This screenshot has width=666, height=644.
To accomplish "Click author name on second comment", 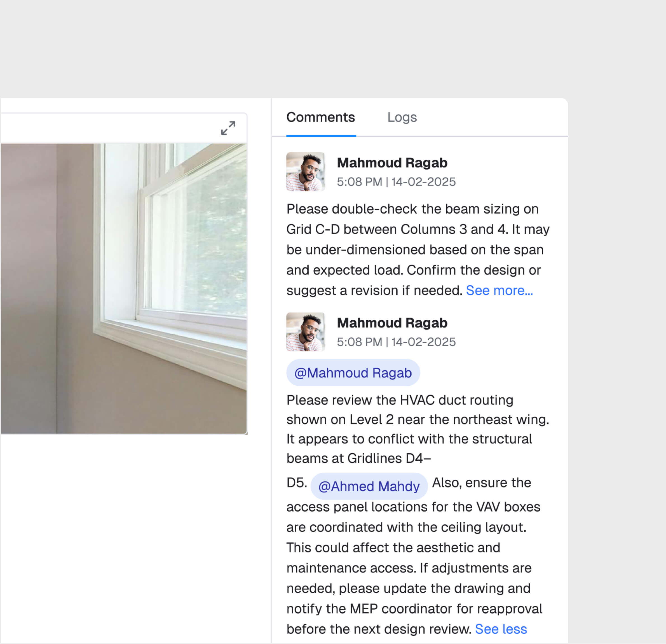I will (392, 323).
